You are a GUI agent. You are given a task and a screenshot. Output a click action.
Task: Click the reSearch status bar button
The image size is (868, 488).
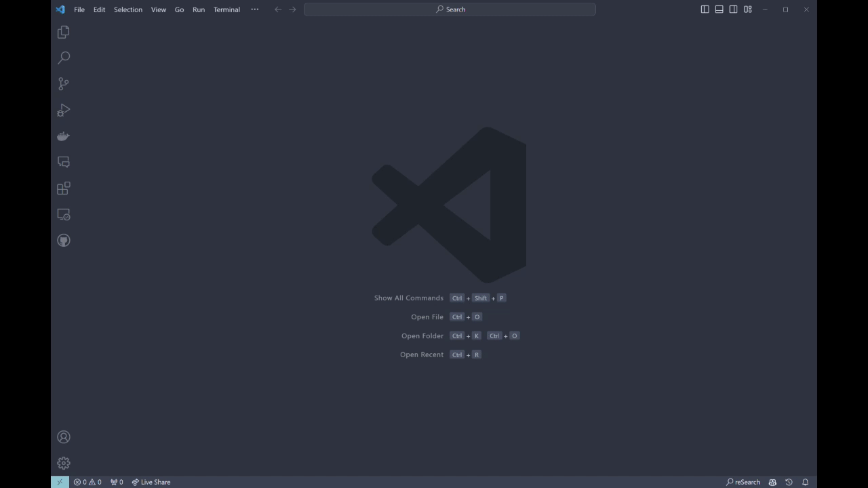point(743,482)
